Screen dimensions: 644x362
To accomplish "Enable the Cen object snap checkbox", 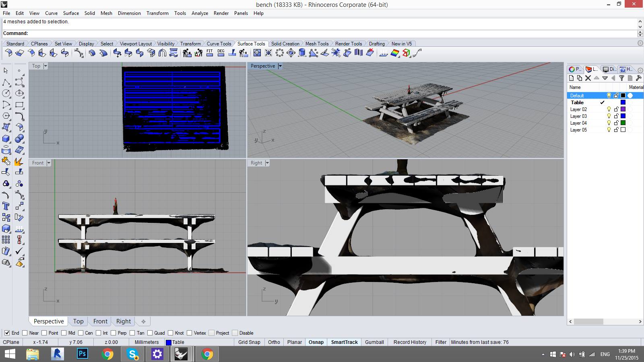I will [x=80, y=333].
